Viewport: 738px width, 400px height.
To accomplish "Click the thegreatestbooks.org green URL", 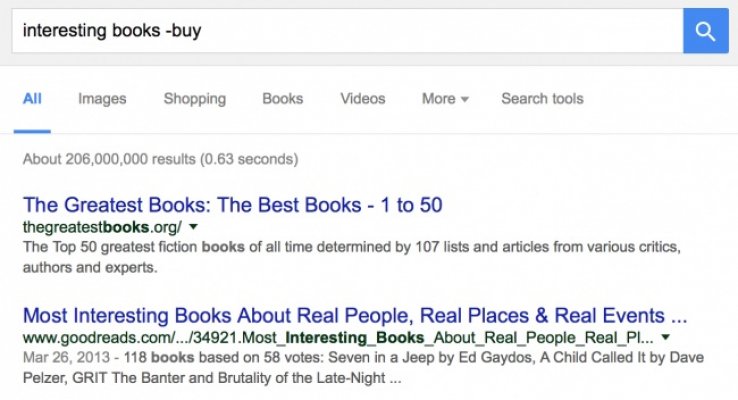I will tap(103, 227).
